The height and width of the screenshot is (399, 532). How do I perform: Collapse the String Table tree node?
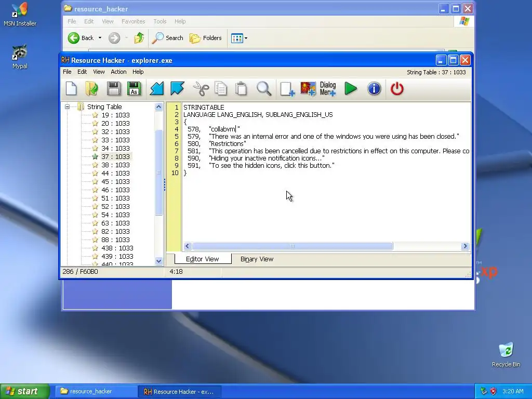pos(67,107)
